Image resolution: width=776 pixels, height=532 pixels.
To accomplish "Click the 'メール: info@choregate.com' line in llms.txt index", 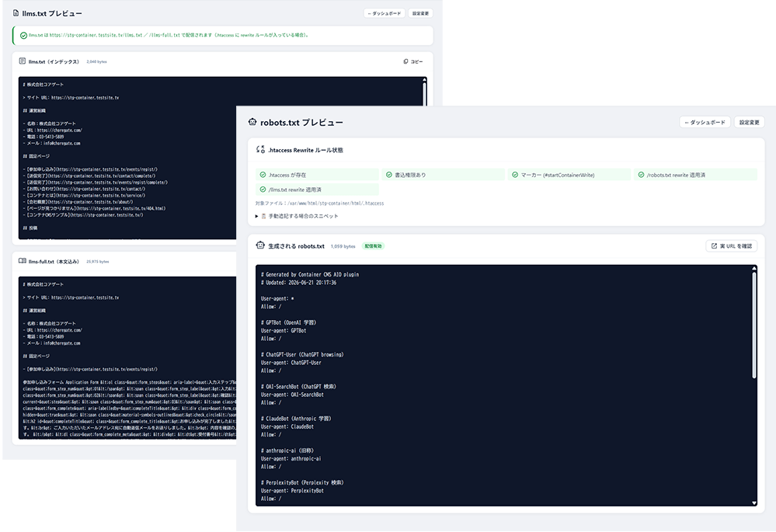I will coord(51,143).
